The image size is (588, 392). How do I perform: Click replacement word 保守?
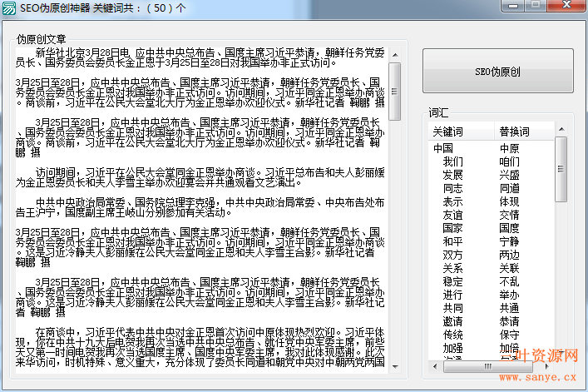(509, 335)
